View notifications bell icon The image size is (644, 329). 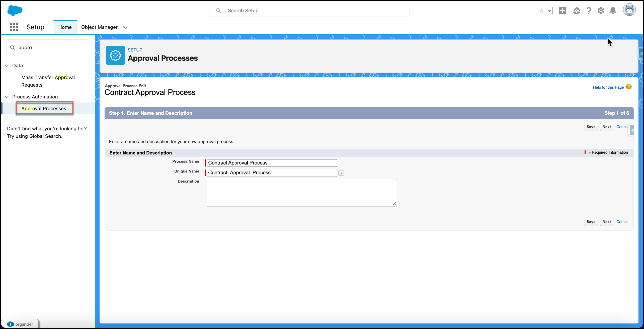(x=613, y=11)
